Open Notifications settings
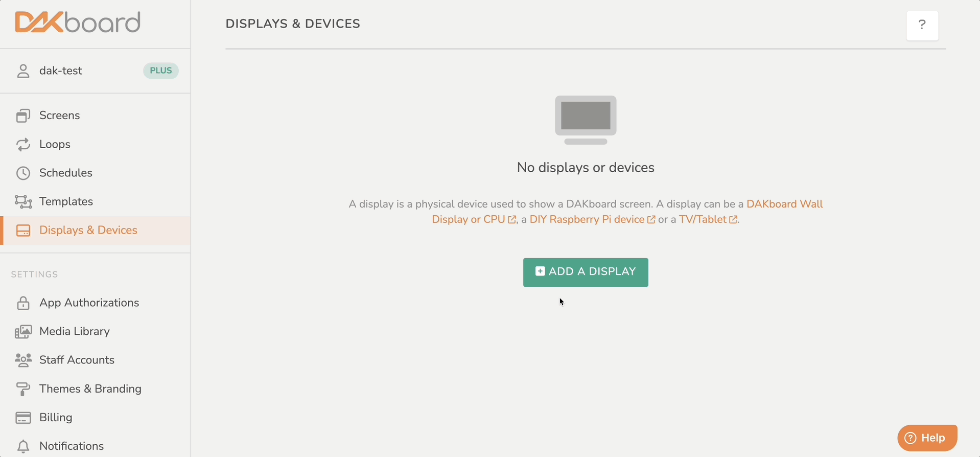The height and width of the screenshot is (457, 980). (72, 446)
